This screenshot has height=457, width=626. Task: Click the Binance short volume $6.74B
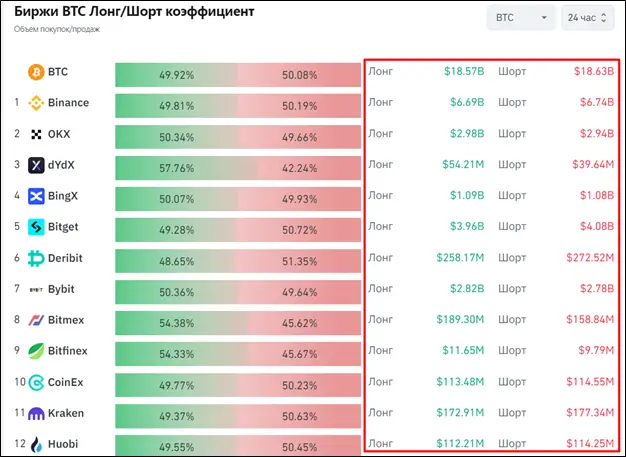point(594,103)
